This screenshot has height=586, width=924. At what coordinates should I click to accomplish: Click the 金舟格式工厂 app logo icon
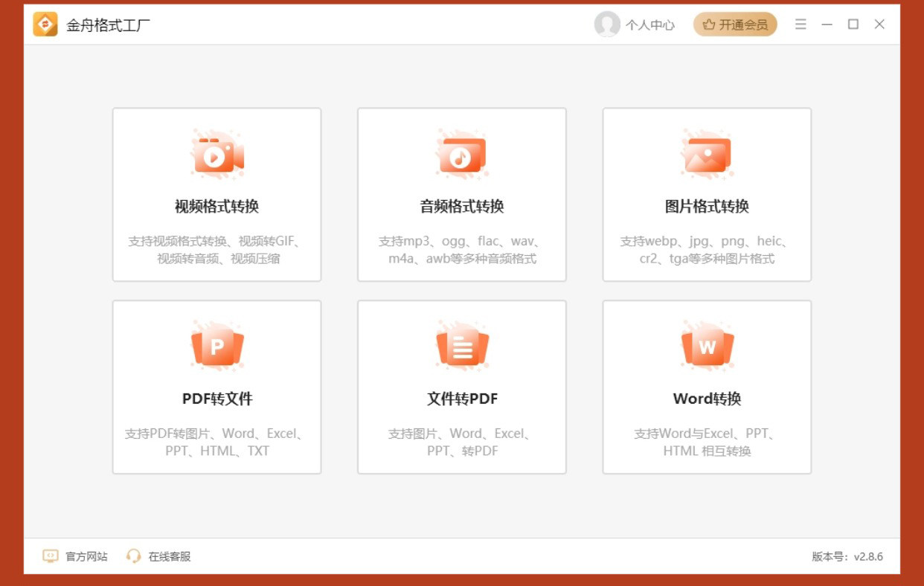pos(45,25)
